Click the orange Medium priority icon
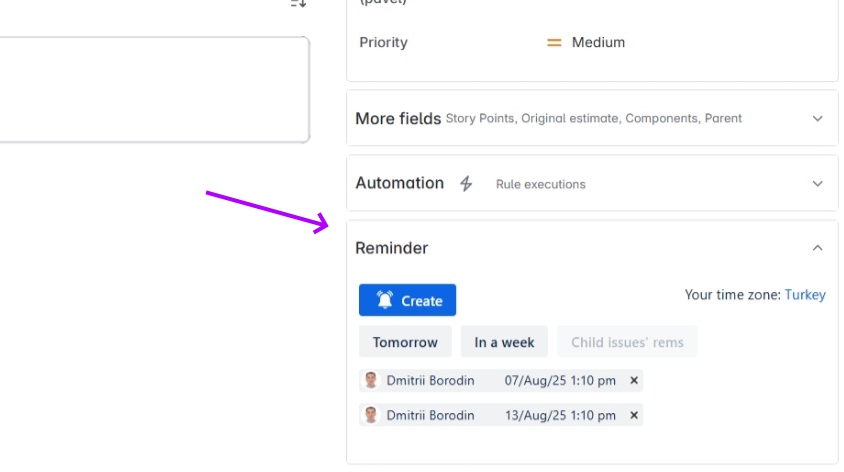Screen dimensions: 844x472 [554, 43]
